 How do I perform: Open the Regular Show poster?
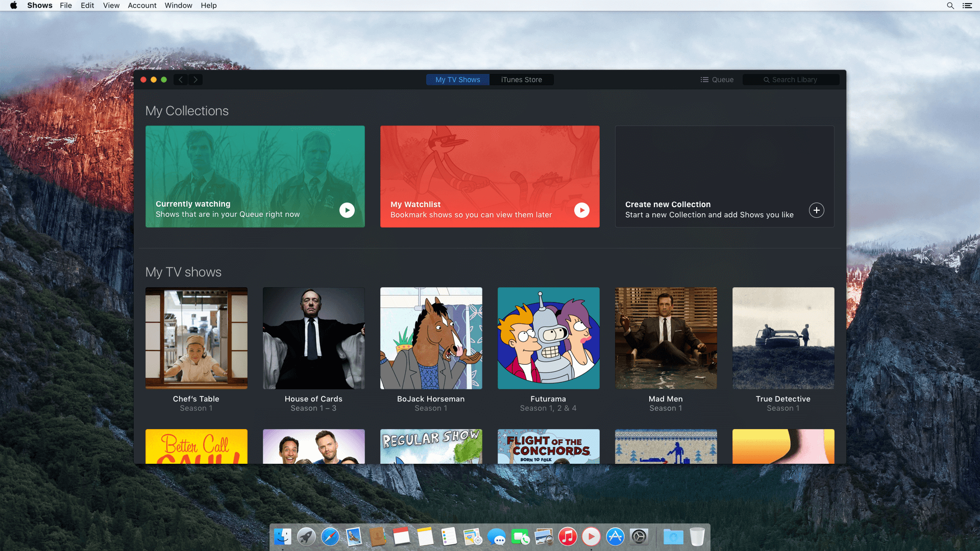pos(431,446)
